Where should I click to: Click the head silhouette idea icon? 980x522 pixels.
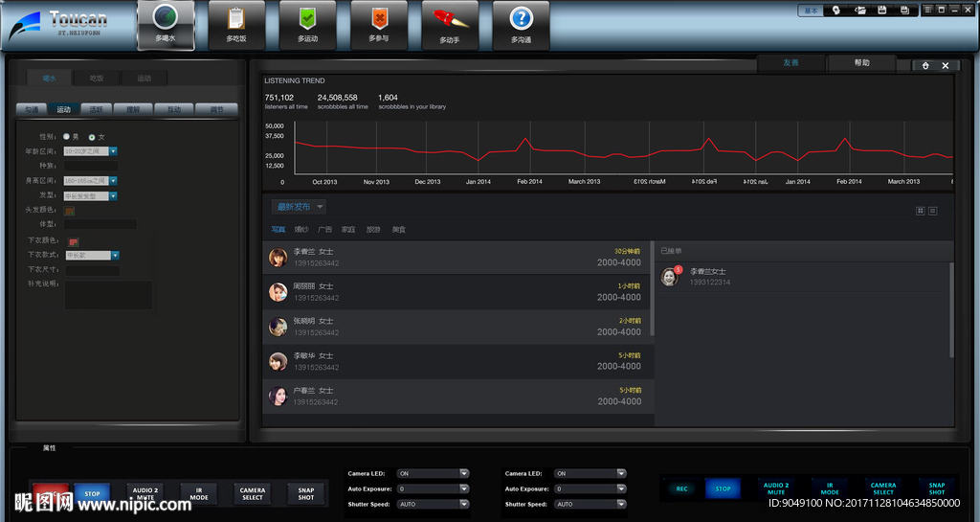(x=836, y=10)
